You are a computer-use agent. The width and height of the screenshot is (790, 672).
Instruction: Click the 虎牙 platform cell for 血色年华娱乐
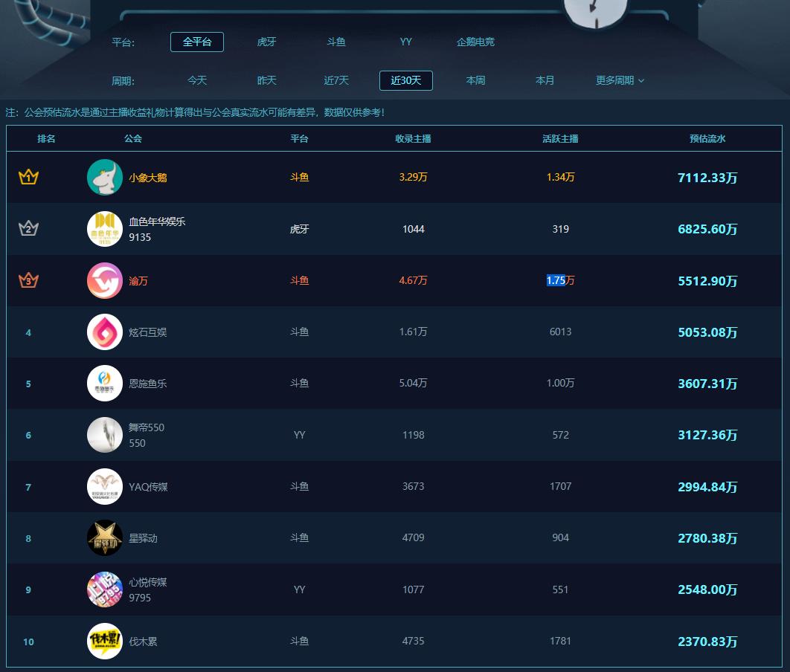coord(299,229)
